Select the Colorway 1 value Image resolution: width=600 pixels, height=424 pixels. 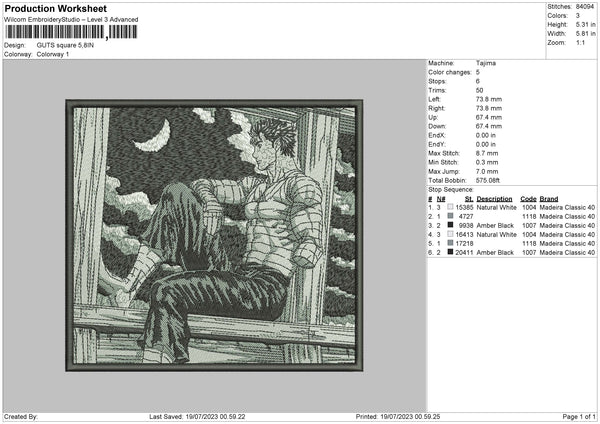[x=53, y=54]
